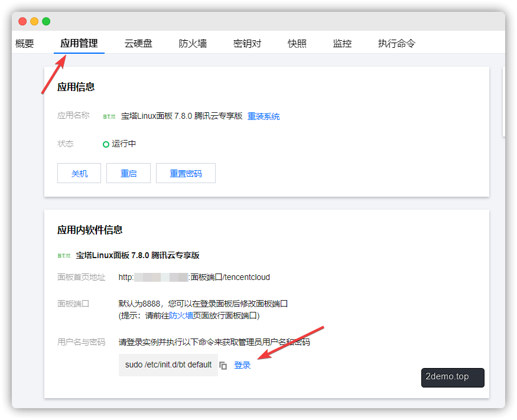Screen dimensions: 517x420
Task: Click the BT logo in 应用内软件信息
Action: pyautogui.click(x=64, y=256)
